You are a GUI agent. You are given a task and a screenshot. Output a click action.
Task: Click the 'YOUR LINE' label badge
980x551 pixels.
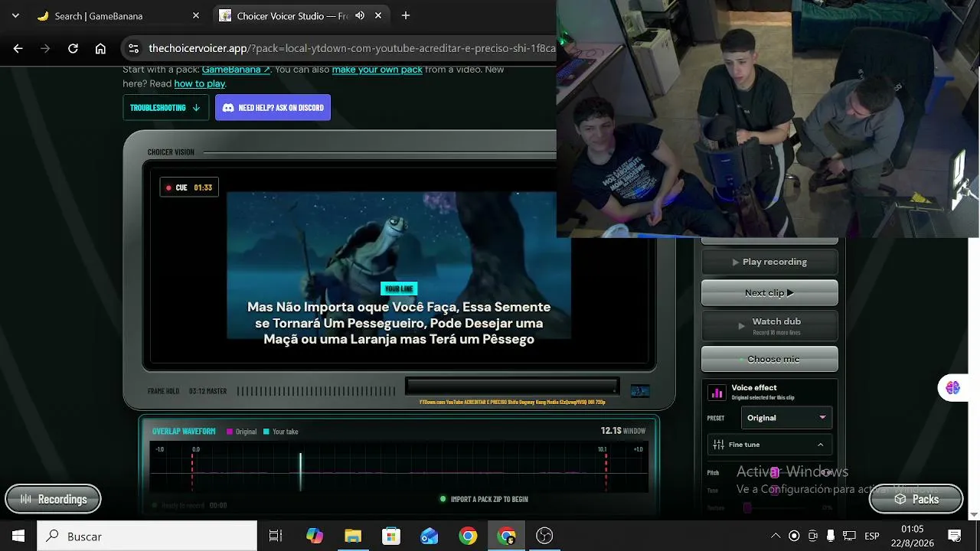[x=399, y=289]
